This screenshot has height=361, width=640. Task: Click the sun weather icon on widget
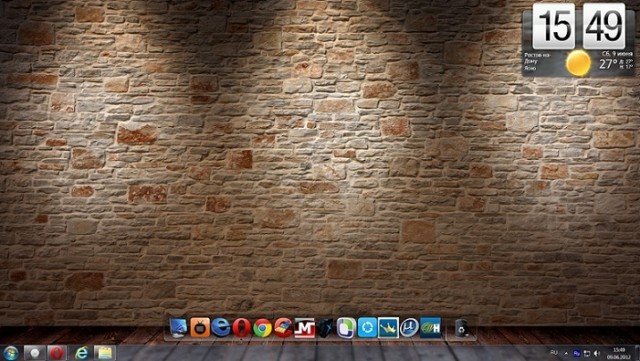pos(578,63)
